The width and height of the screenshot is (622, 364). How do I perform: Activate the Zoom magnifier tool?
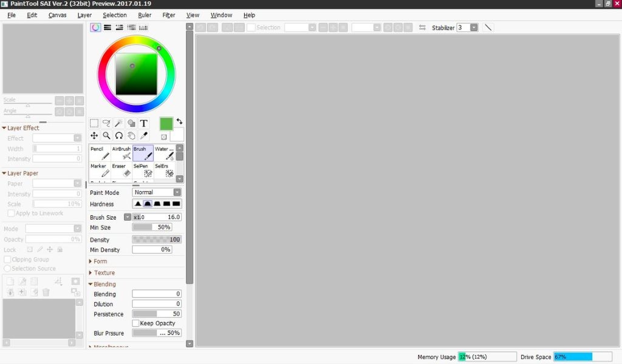[x=107, y=135]
